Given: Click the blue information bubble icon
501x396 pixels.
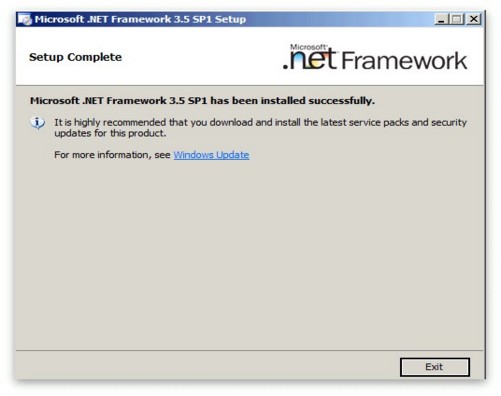Looking at the screenshot, I should click(x=38, y=123).
